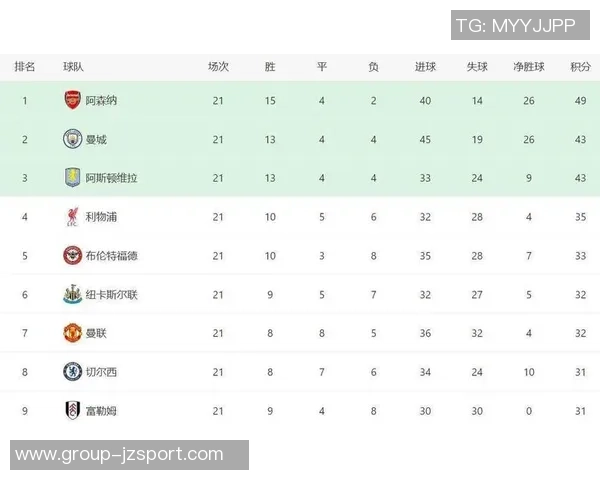600x480 pixels.
Task: Click the Chelsea club crest icon
Action: point(72,372)
